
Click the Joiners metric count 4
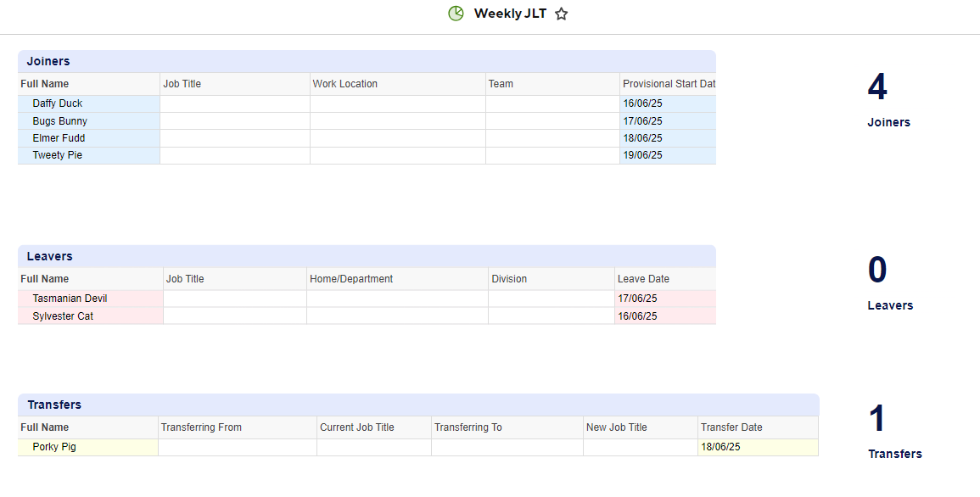coord(877,87)
